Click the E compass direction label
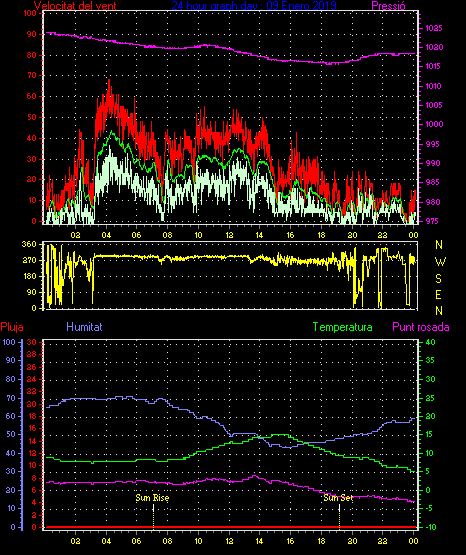Screen dimensions: 466x555 (438, 295)
